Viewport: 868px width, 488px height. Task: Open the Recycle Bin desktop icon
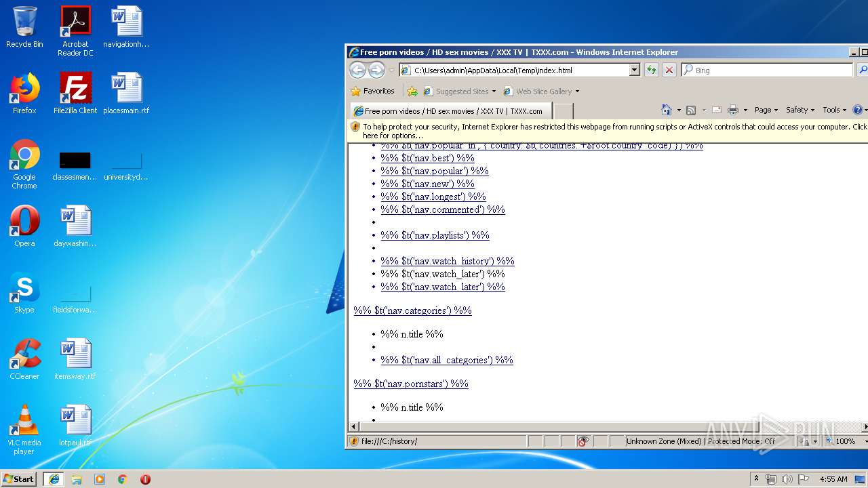coord(24,28)
